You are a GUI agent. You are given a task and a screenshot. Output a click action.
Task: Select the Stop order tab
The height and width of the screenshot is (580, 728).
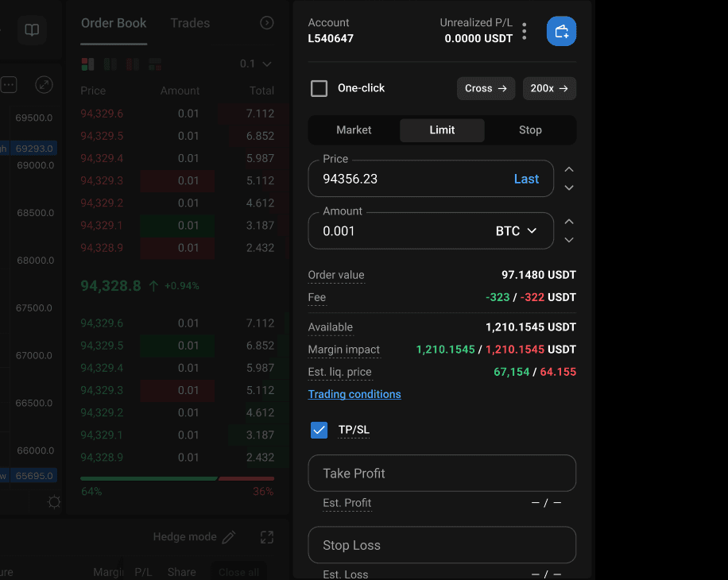click(x=530, y=130)
